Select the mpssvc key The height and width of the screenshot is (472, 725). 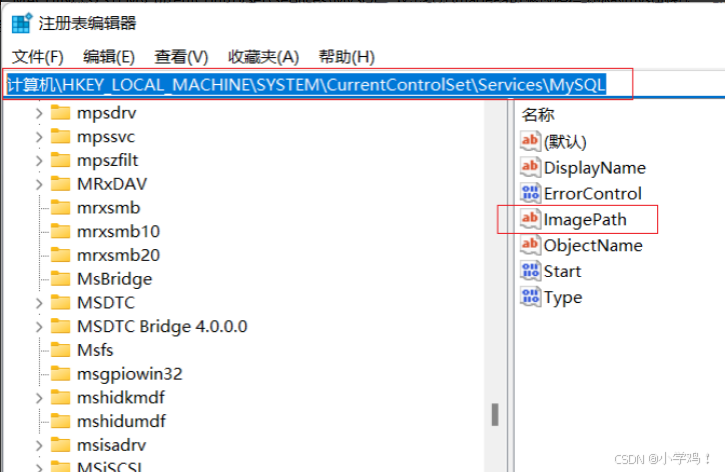106,137
